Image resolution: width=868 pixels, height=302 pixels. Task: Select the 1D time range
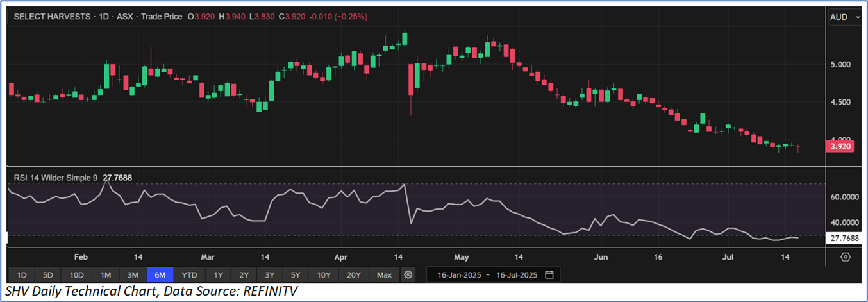21,275
